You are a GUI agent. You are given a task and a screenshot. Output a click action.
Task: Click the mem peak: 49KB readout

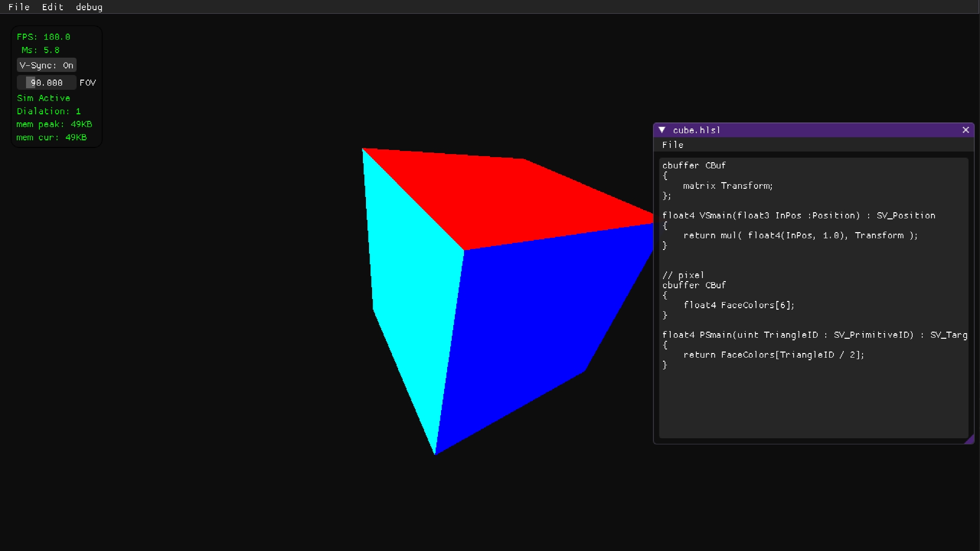[x=54, y=124]
